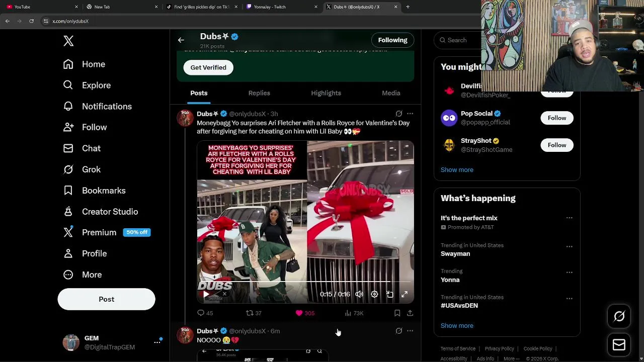644x362 pixels.
Task: Open the Follow sidebar item
Action: (x=85, y=128)
